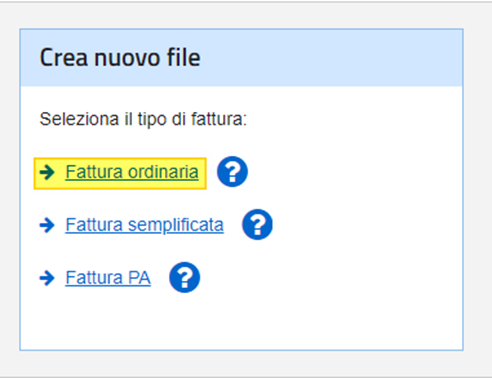This screenshot has height=378, width=492.
Task: Click the arrow beside Fattura semplificata
Action: (x=47, y=225)
